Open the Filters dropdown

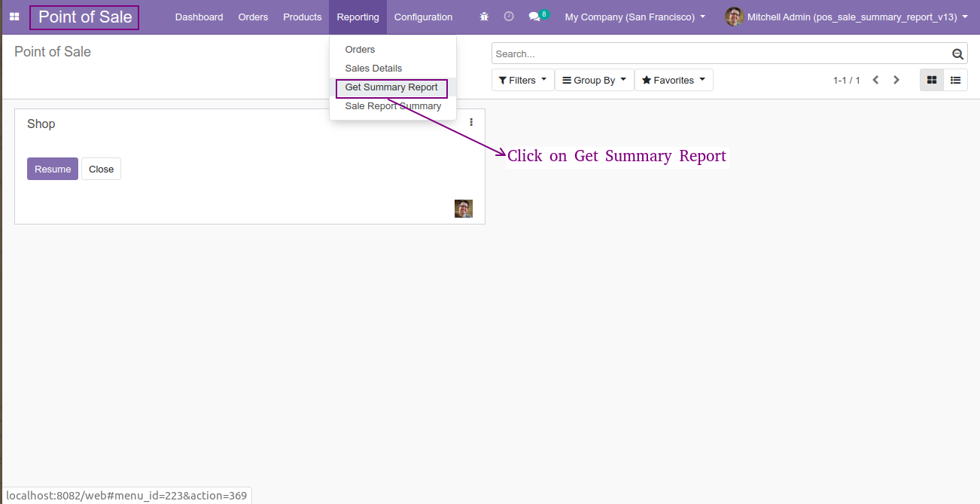coord(523,80)
